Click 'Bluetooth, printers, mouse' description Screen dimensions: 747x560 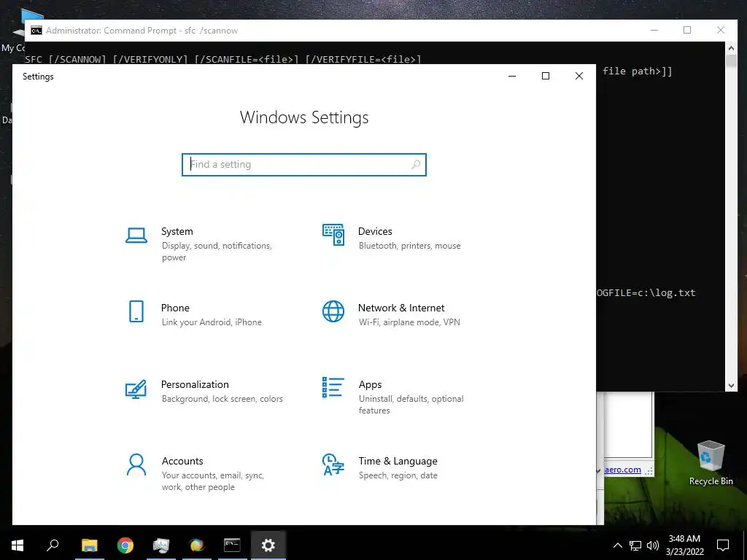pyautogui.click(x=410, y=246)
